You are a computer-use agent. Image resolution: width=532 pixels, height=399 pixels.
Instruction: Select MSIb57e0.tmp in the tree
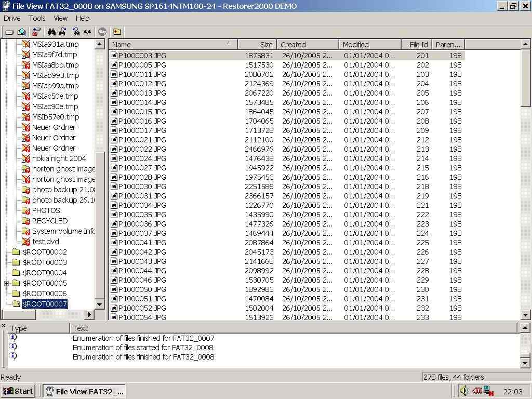(56, 117)
